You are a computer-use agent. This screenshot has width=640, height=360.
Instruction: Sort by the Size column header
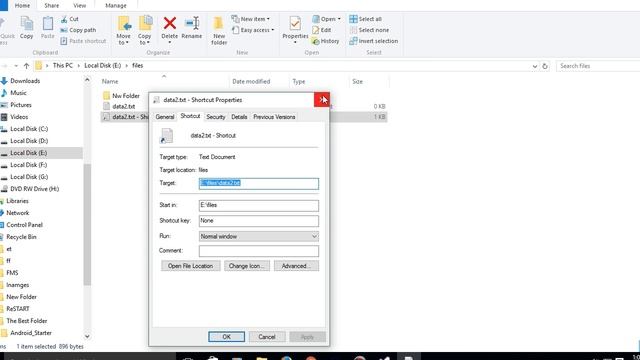tap(357, 82)
